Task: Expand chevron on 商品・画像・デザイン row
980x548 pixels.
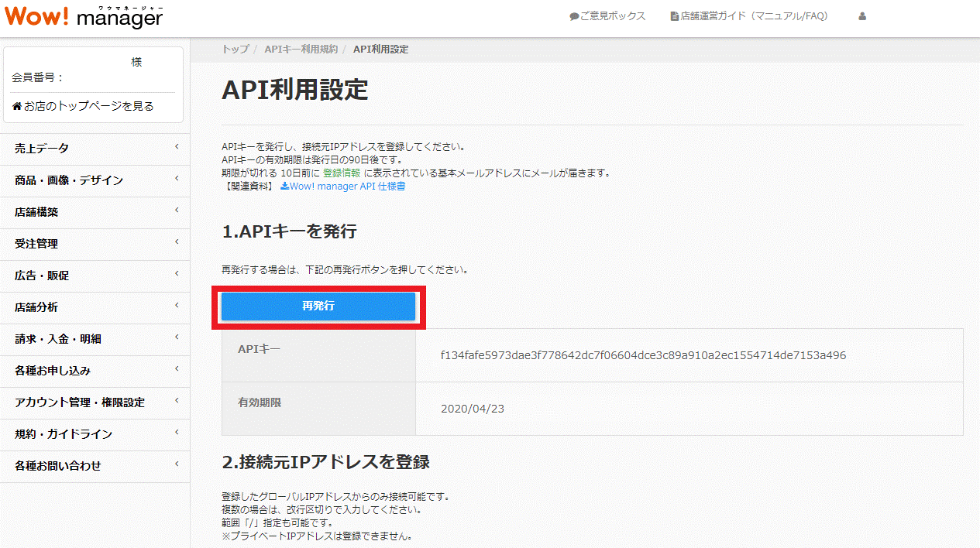Action: [177, 178]
